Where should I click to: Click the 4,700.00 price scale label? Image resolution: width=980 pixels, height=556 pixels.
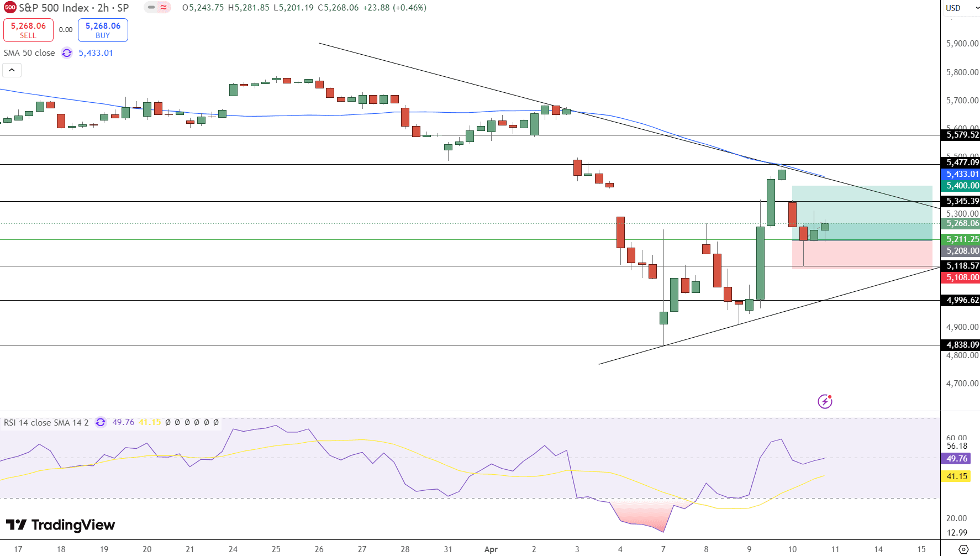point(962,384)
